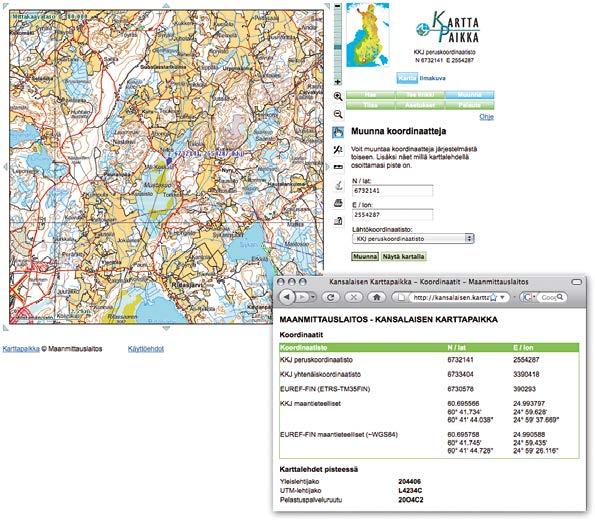Open the Palaute tab
595x527 pixels.
pos(470,105)
